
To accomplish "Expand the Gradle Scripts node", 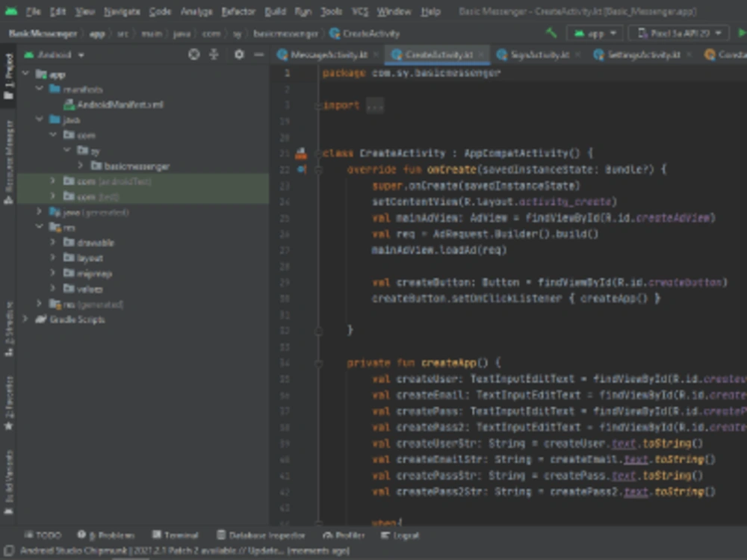I will point(25,320).
